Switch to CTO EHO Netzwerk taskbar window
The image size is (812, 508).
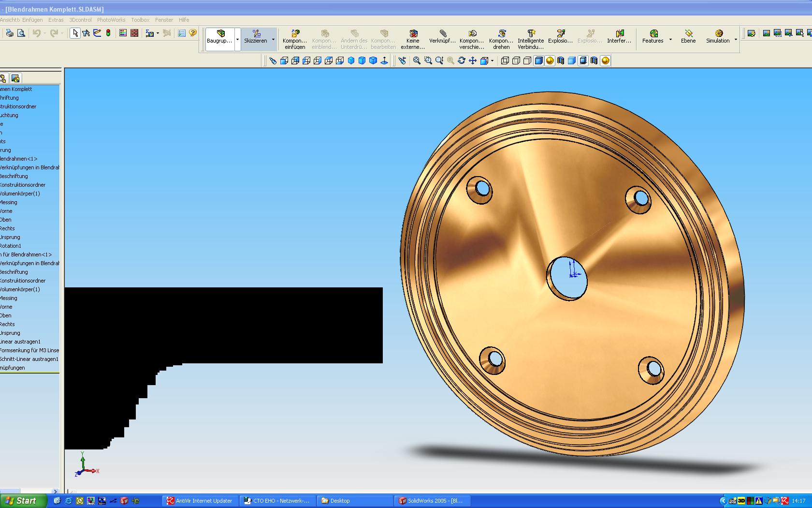click(x=278, y=501)
